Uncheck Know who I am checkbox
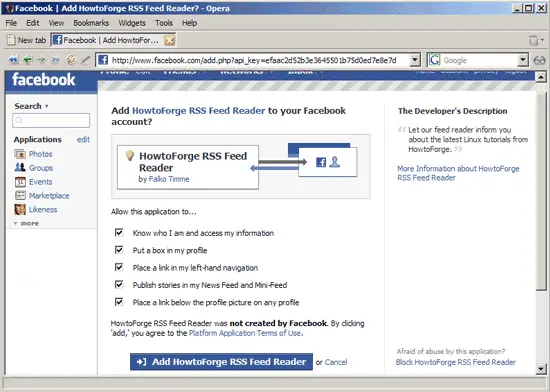Screen dimensions: 550x392 (119, 232)
